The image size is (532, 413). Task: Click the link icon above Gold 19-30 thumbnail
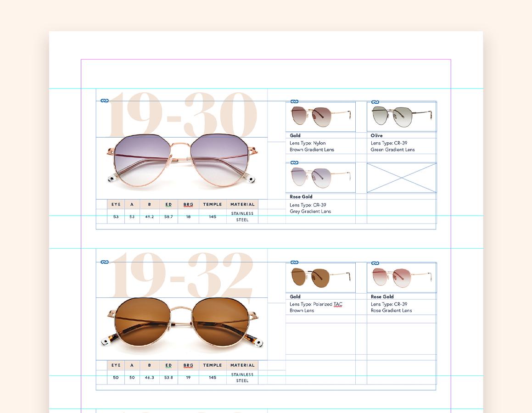tap(295, 101)
